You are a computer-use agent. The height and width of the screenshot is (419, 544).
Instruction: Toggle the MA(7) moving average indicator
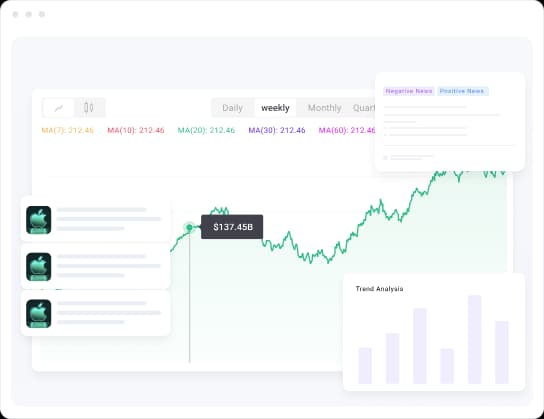point(68,130)
